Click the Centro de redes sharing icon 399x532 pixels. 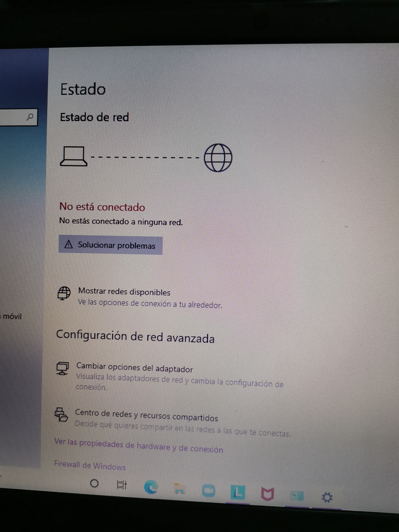61,414
